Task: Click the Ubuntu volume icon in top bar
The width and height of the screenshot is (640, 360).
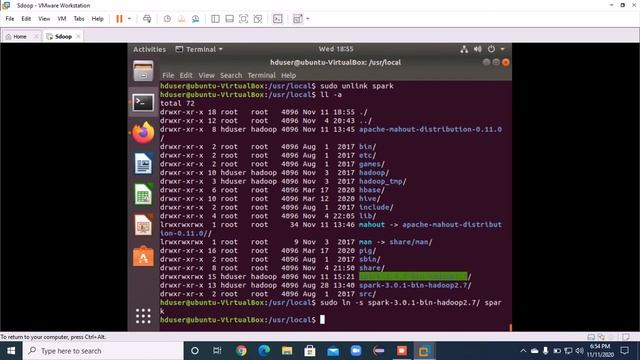Action: pos(478,49)
